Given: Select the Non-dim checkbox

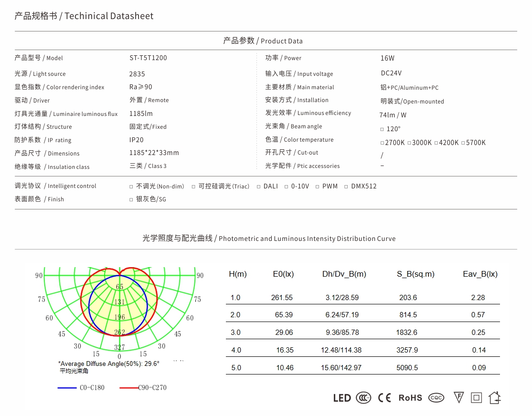Looking at the screenshot, I should (131, 186).
